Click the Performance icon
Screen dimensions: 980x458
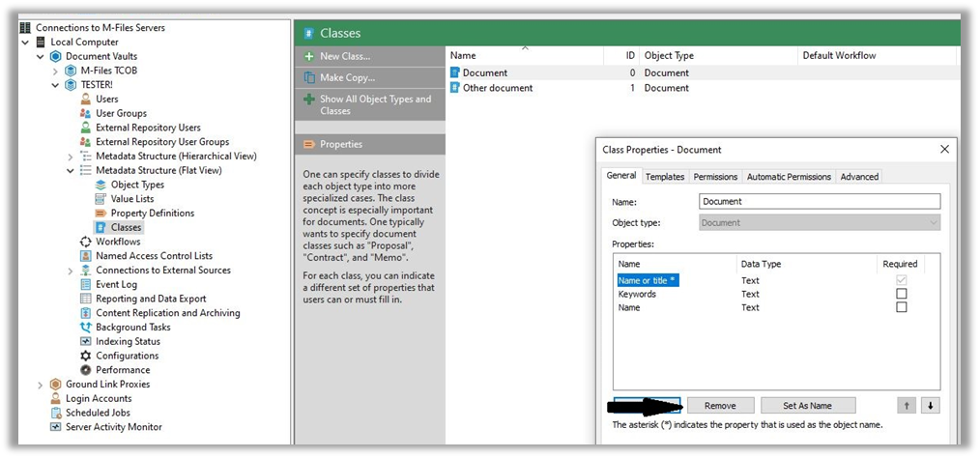[86, 370]
